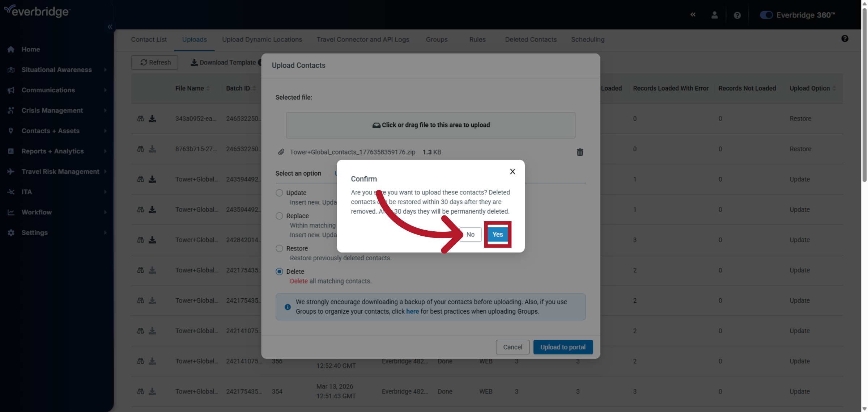
Task: Open the help question mark icon in header
Action: pos(737,15)
